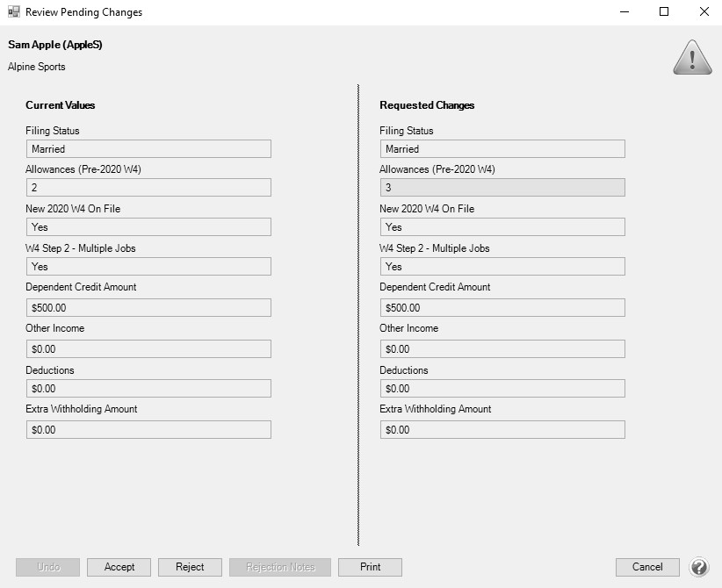Click the current Filing Status Married field
This screenshot has height=588, width=722.
pos(148,149)
